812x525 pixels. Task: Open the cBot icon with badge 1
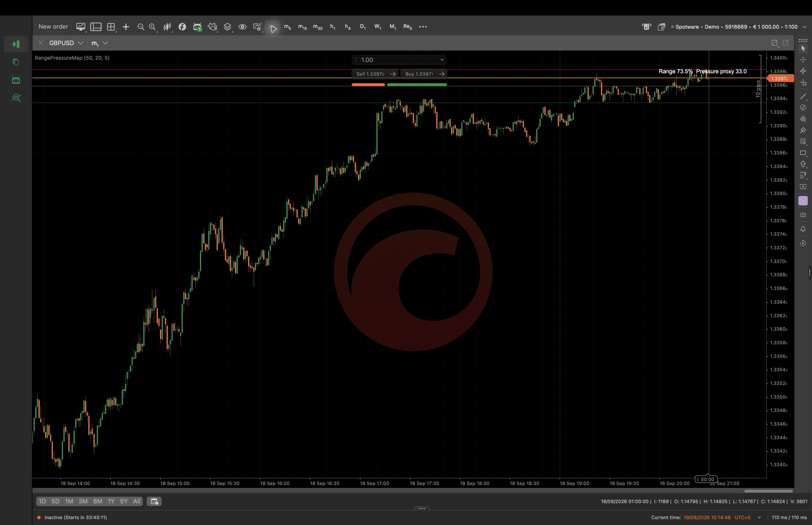197,27
